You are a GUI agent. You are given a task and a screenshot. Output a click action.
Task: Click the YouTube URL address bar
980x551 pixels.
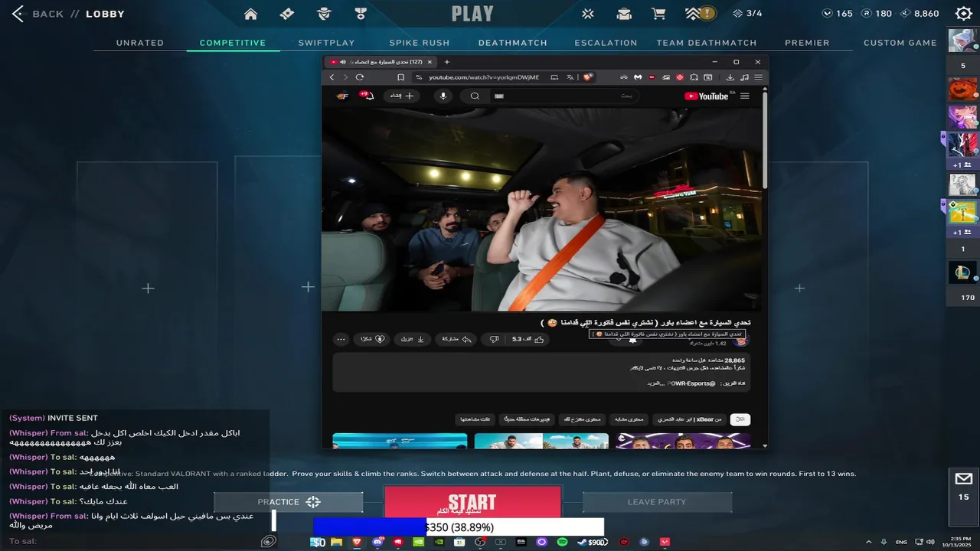[x=482, y=77]
